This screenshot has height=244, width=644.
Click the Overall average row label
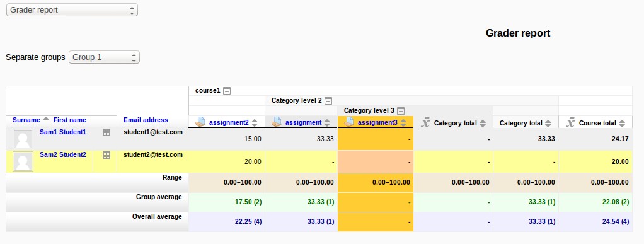tap(158, 216)
